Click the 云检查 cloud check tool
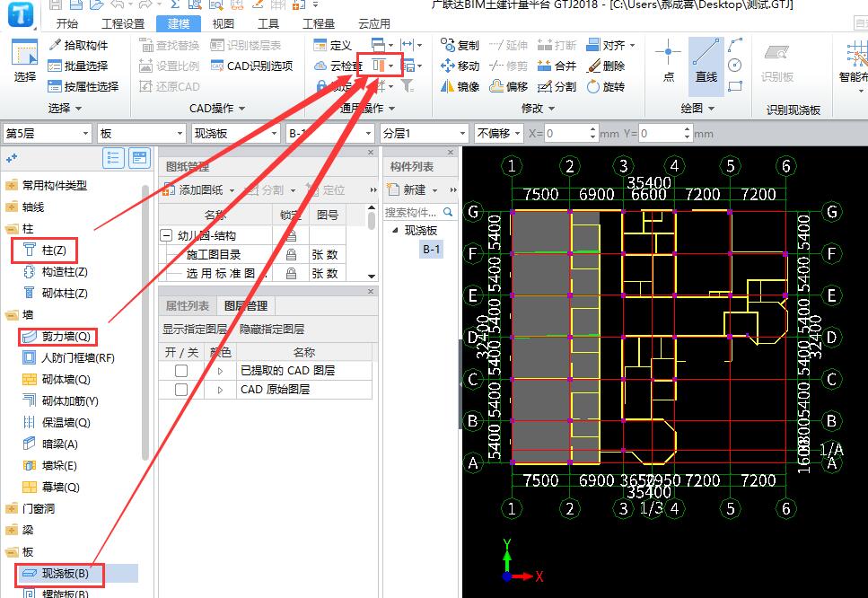 [x=338, y=66]
